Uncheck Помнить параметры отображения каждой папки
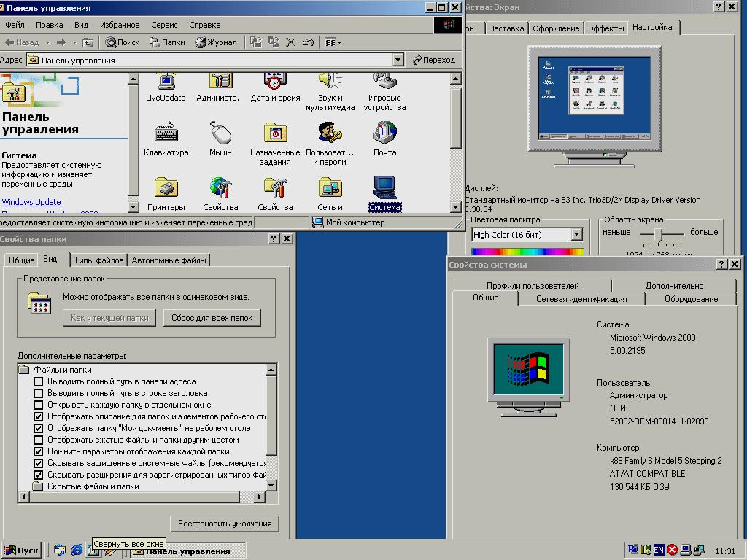 tap(38, 451)
